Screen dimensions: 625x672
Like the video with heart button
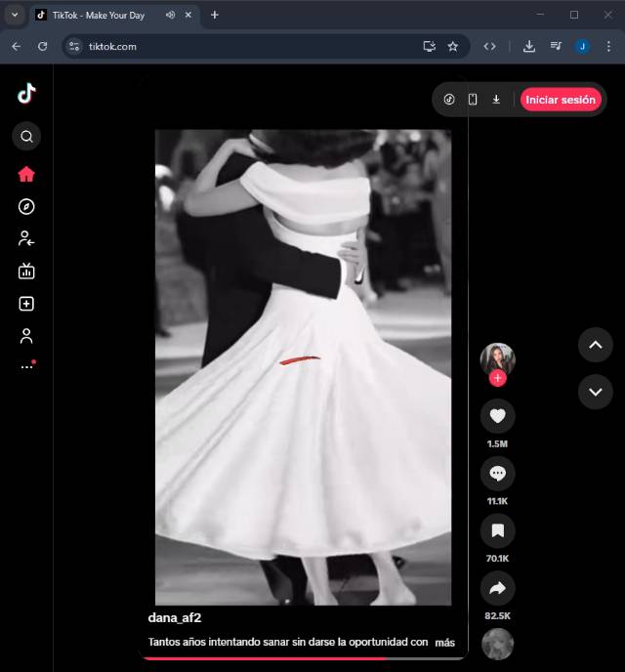[x=497, y=416]
